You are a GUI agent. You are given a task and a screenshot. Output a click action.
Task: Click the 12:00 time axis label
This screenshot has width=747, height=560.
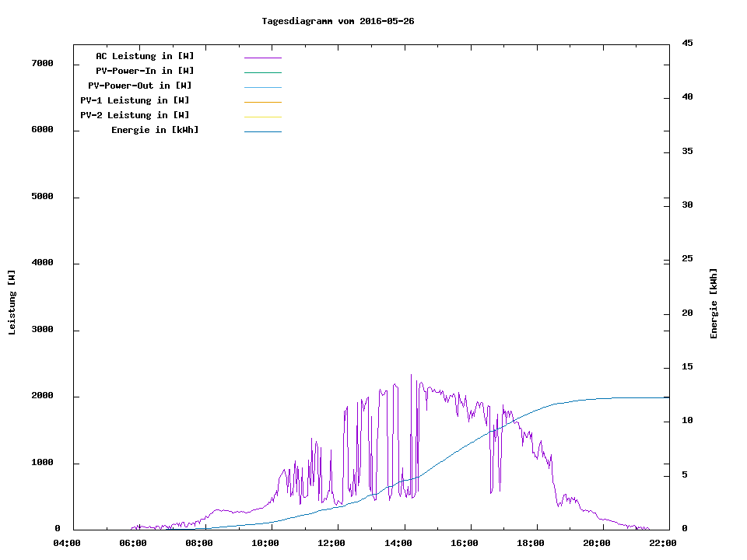tap(331, 543)
